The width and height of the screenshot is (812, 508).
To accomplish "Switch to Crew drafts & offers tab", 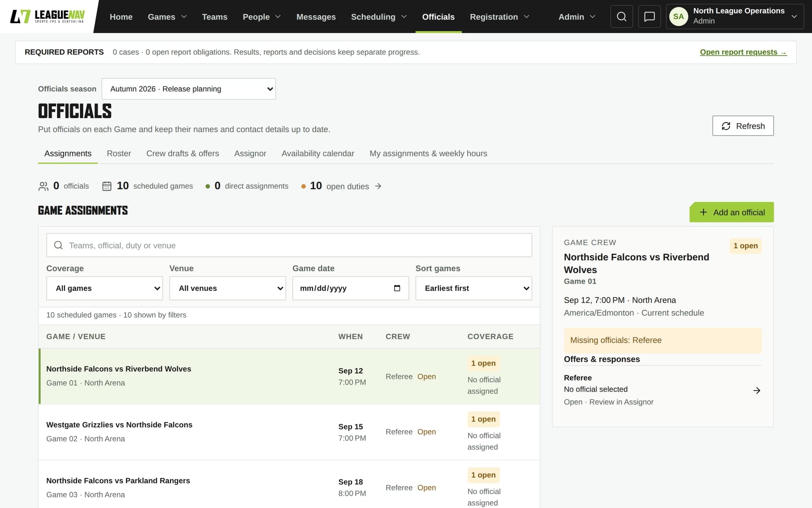I will pos(182,154).
